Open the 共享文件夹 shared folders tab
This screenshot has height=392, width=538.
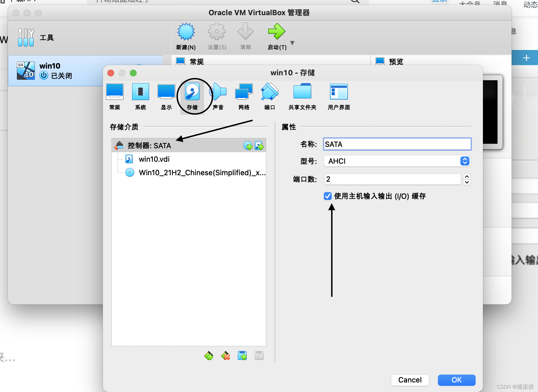(x=302, y=97)
